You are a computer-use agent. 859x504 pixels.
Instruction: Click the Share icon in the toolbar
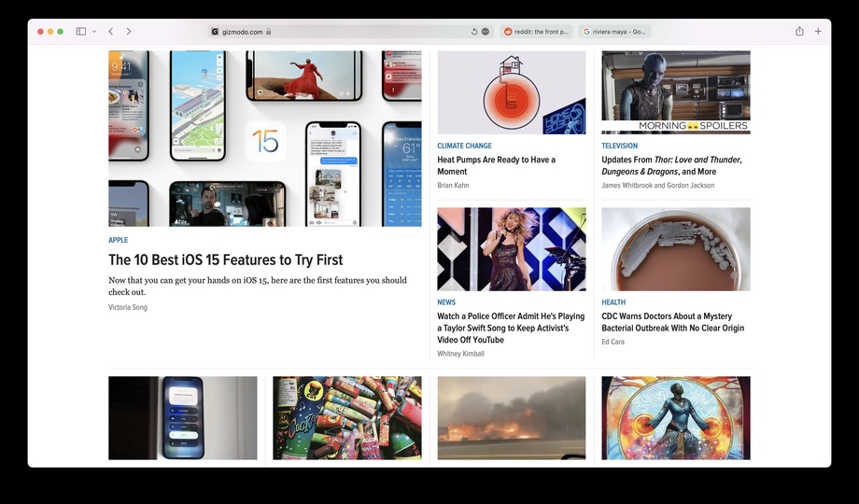tap(799, 31)
